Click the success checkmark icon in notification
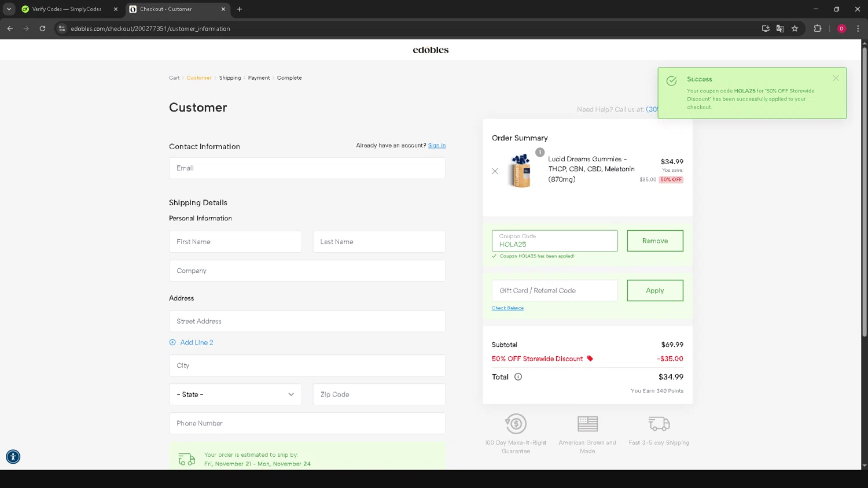 pos(671,81)
